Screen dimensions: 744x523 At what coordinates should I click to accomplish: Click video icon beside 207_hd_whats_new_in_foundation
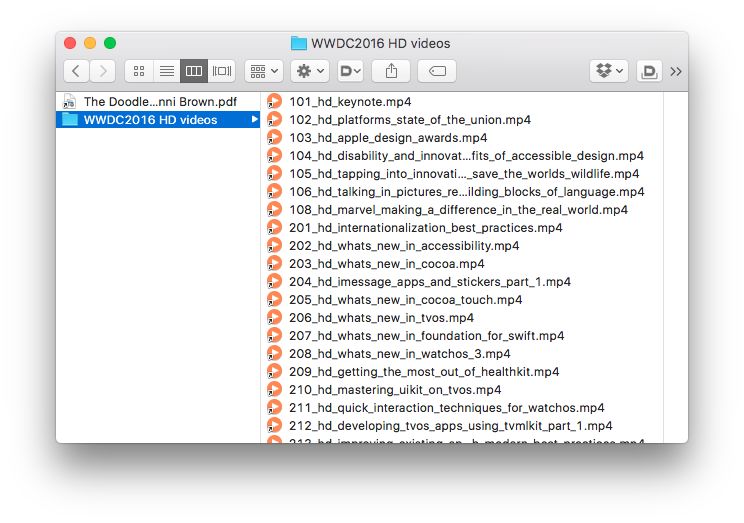(274, 336)
